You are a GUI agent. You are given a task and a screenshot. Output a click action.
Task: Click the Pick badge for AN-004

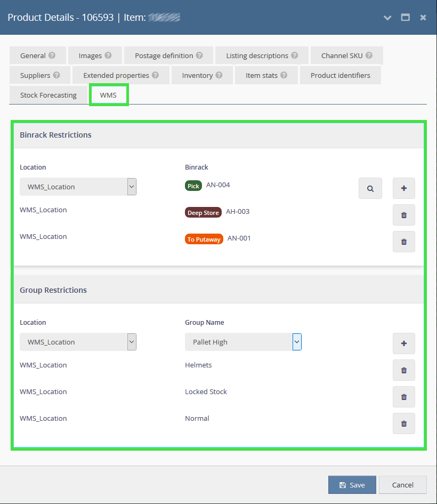click(x=193, y=186)
